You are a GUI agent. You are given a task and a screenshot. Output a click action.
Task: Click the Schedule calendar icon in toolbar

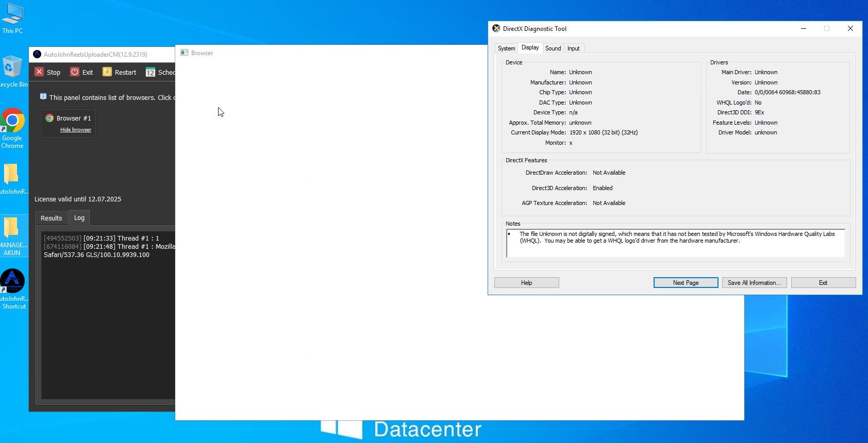tap(150, 72)
